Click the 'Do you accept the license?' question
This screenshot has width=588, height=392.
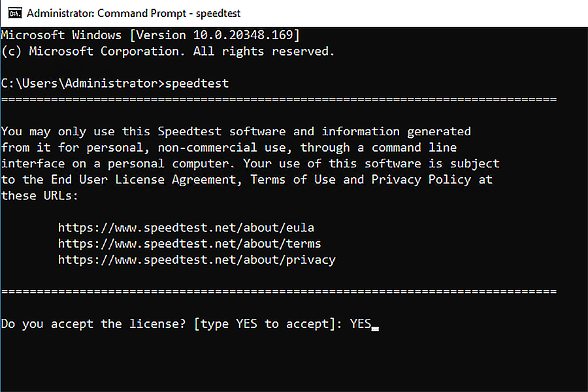93,324
